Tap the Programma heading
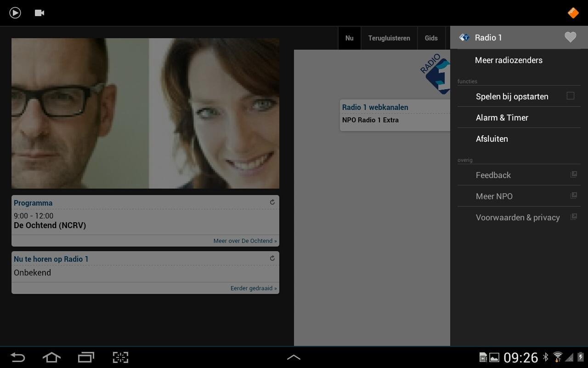Viewport: 588px width, 368px height. (33, 203)
